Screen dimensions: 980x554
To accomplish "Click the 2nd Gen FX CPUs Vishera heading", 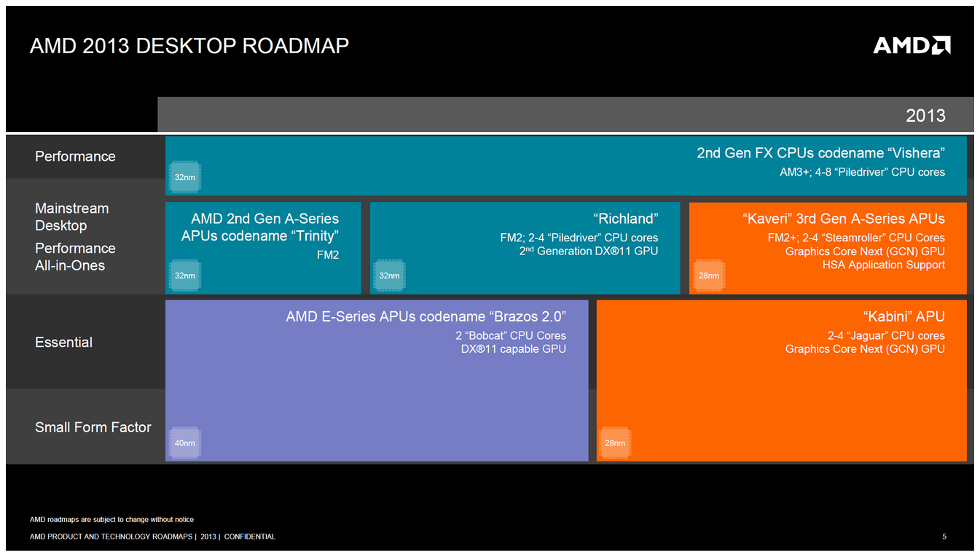I will click(x=820, y=153).
